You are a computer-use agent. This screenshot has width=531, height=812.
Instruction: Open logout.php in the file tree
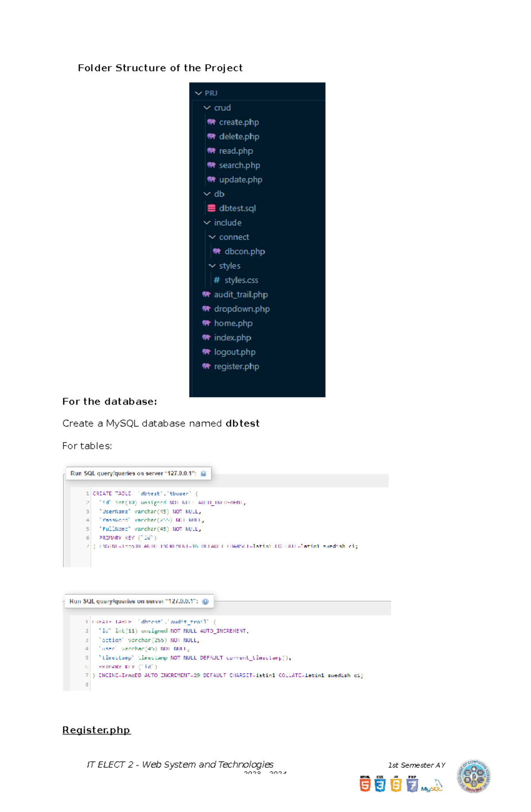(x=235, y=352)
